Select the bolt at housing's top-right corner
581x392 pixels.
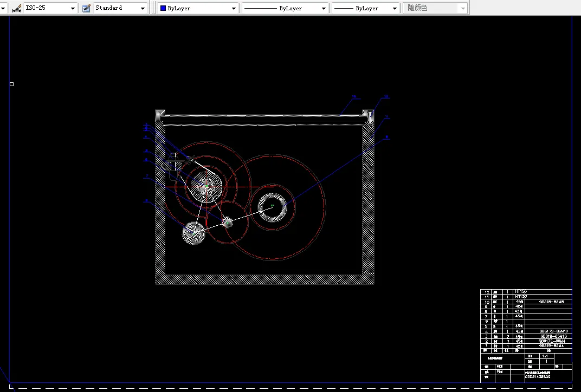(370, 116)
